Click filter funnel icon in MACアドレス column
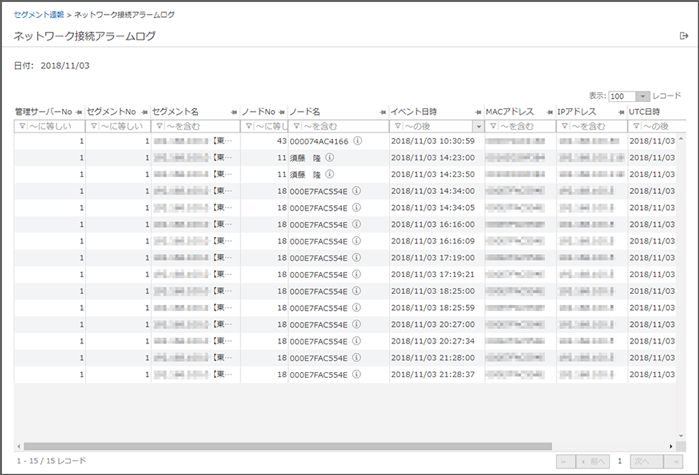This screenshot has height=475, width=699. [491, 127]
